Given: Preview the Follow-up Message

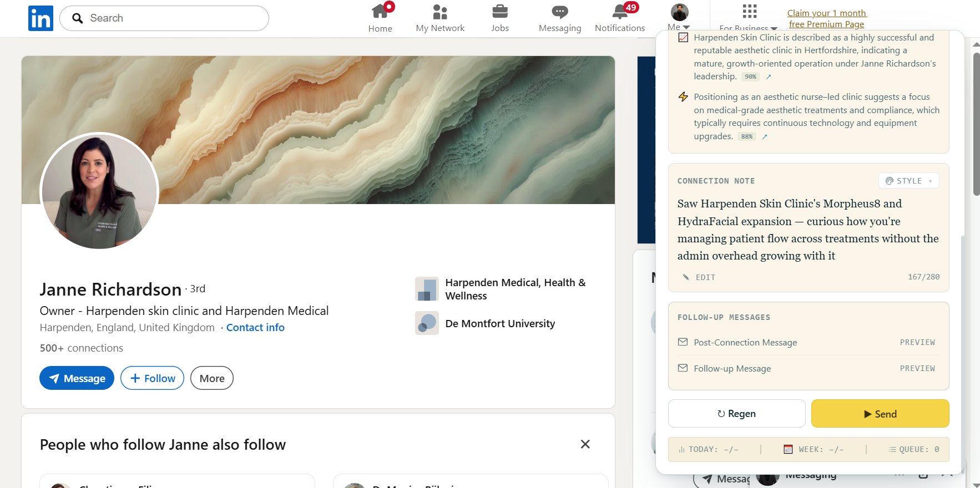Looking at the screenshot, I should tap(917, 368).
